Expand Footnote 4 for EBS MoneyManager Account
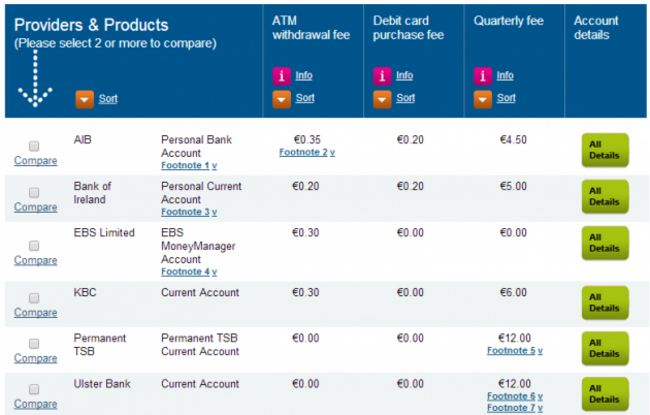 tap(189, 272)
